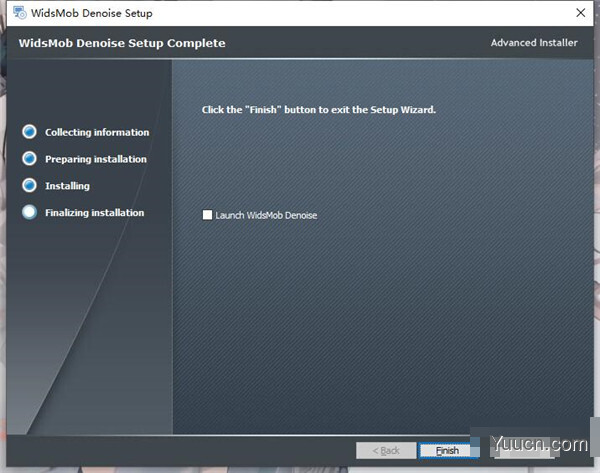600x473 pixels.
Task: Click the Finalizing installation step bullet
Action: click(x=29, y=212)
